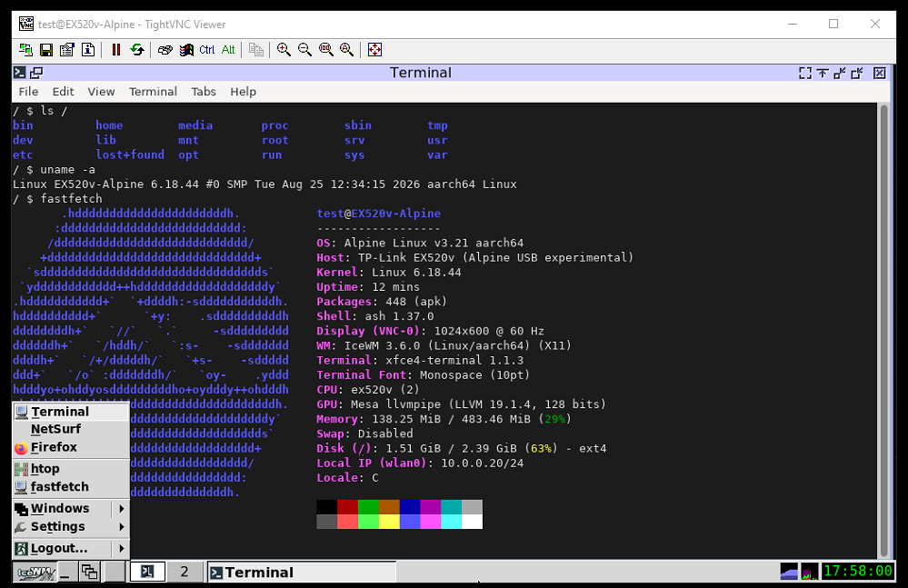Click the bright yellow color block
The image size is (908, 588).
click(x=389, y=522)
